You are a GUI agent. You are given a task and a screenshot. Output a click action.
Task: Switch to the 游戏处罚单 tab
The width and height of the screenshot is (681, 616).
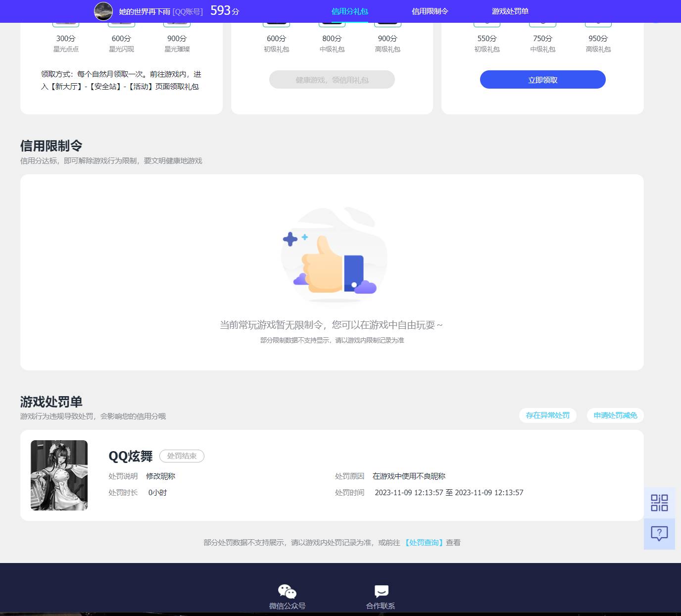tap(510, 11)
